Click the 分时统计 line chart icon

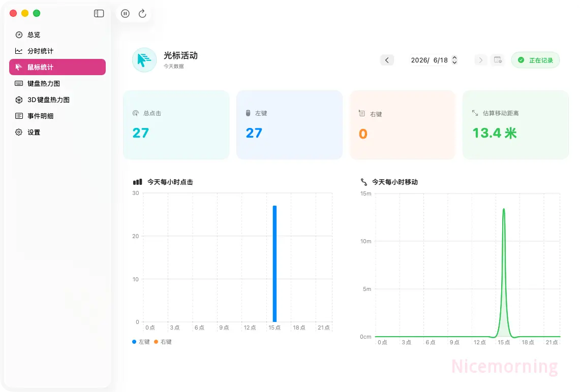coord(19,51)
